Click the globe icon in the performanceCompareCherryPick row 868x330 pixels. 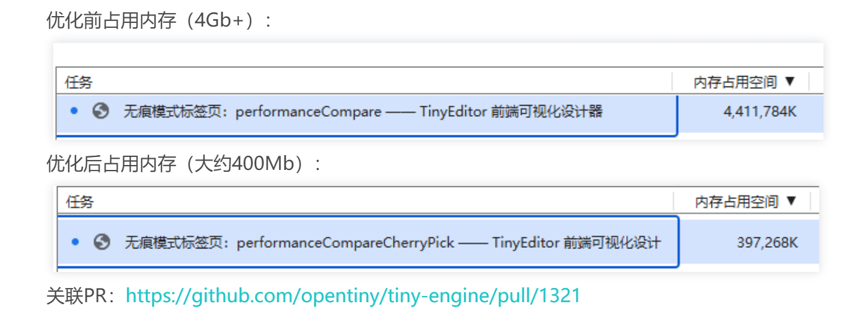102,242
